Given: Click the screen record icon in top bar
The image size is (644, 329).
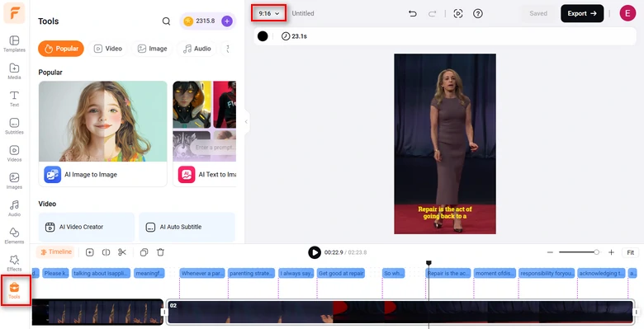Looking at the screenshot, I should (x=458, y=13).
